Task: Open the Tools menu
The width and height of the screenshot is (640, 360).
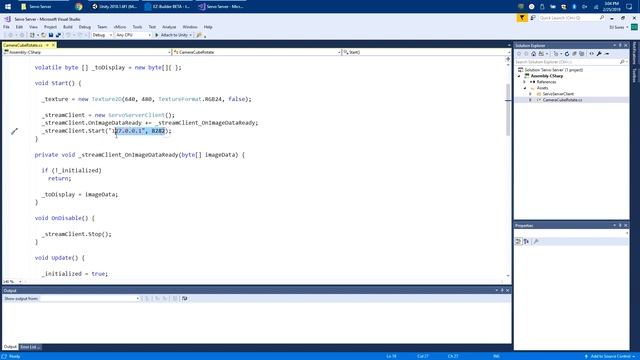Action: (137, 27)
